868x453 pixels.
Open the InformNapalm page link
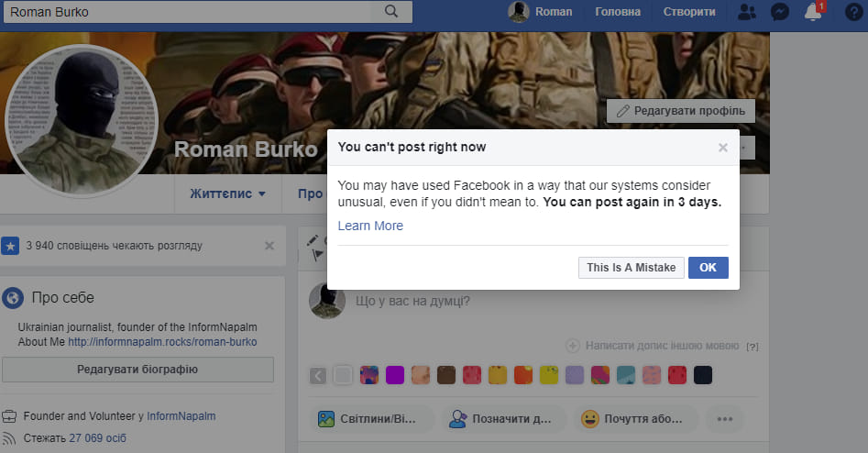(x=181, y=416)
